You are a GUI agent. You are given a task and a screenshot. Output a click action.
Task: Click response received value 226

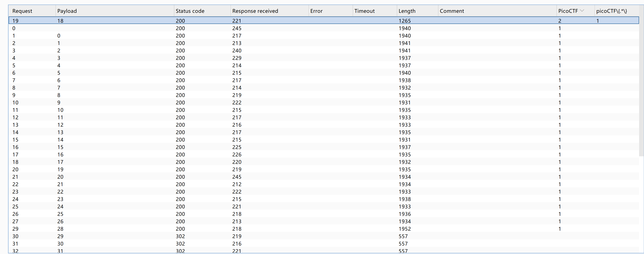[237, 155]
